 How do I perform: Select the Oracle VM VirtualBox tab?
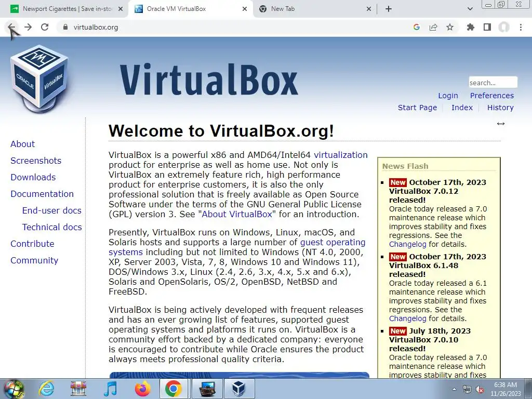[190, 9]
